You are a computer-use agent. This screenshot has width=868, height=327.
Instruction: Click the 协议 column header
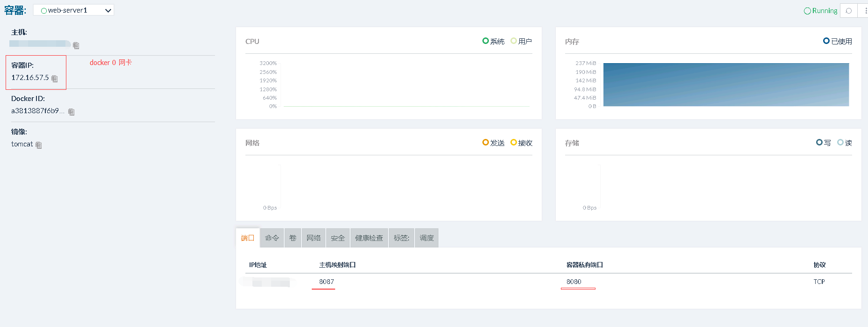click(819, 265)
